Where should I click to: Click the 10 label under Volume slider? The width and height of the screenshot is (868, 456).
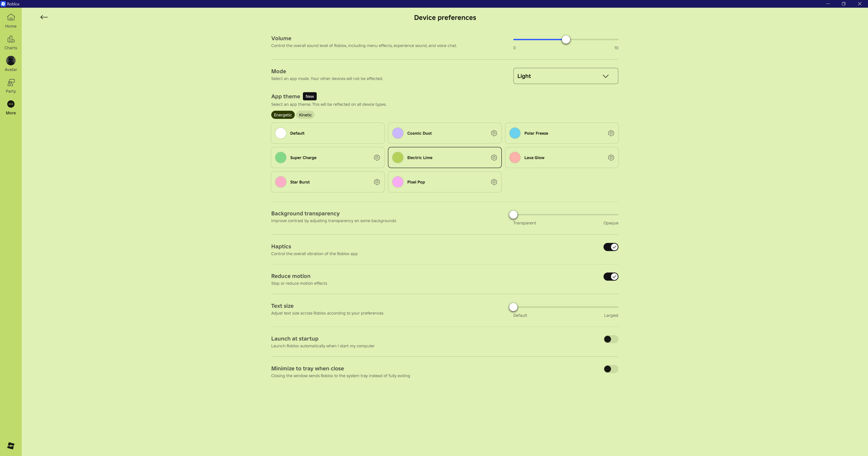pyautogui.click(x=616, y=48)
